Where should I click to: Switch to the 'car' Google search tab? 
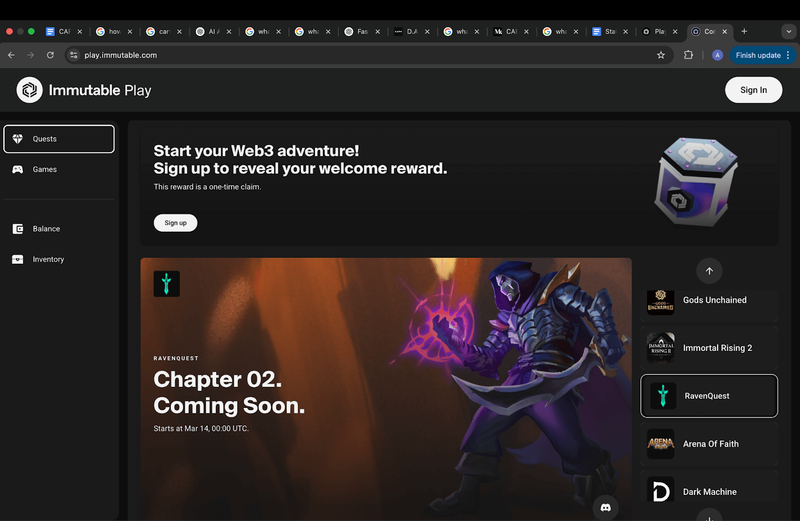pyautogui.click(x=163, y=32)
